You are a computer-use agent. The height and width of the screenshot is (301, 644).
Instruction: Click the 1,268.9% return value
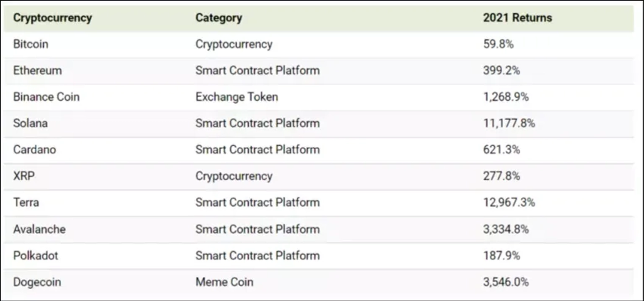coord(506,97)
